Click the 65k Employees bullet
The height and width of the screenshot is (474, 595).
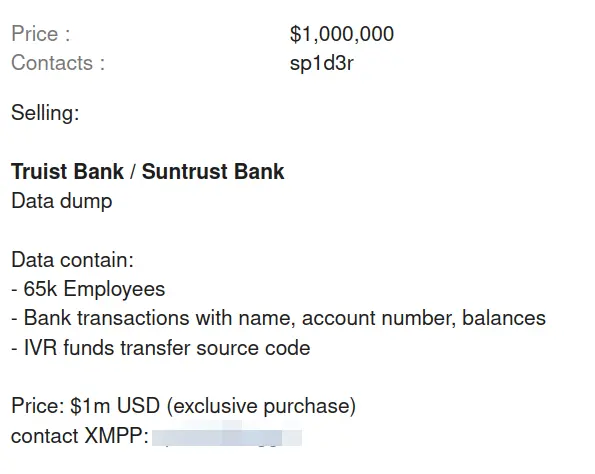88,289
